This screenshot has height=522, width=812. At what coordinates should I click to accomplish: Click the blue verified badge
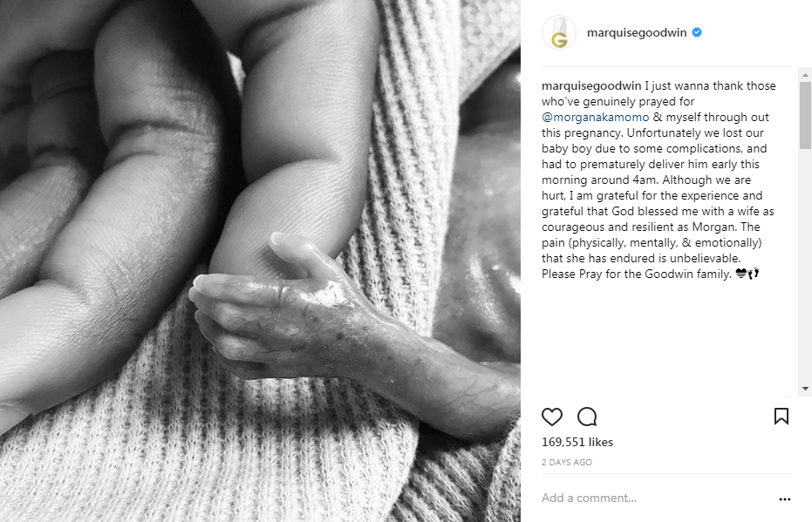tap(697, 32)
